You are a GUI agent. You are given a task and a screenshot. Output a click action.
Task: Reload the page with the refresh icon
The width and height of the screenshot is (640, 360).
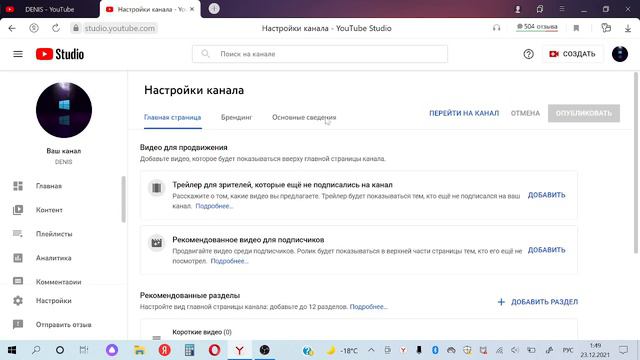(x=56, y=28)
